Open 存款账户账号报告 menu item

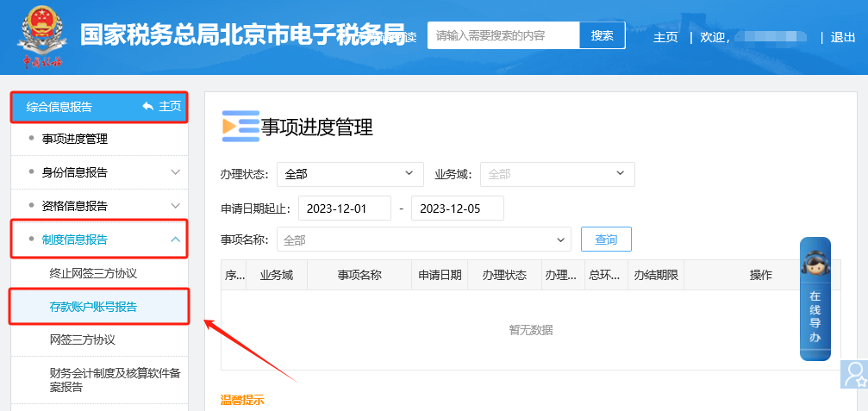coord(93,307)
